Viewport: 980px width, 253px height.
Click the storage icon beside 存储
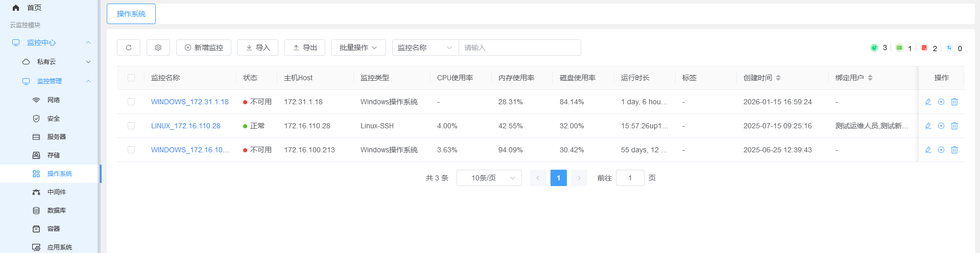[36, 155]
